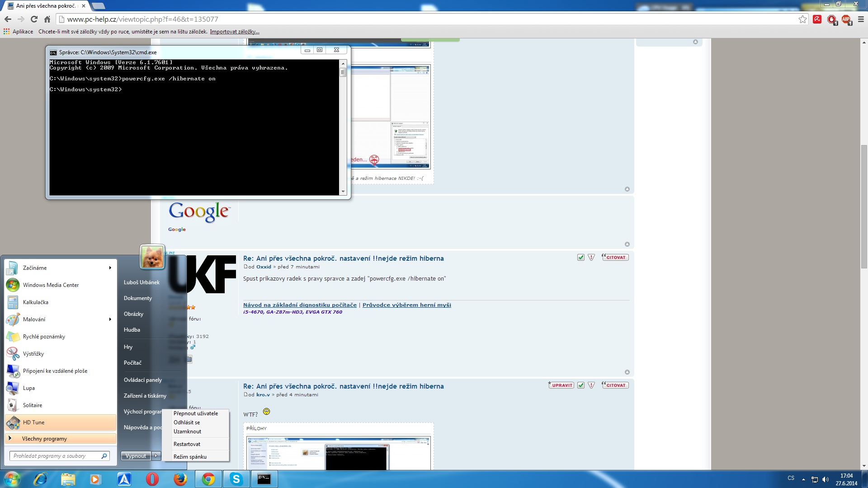This screenshot has width=868, height=488.
Task: Open Firefox from taskbar
Action: pos(180,479)
